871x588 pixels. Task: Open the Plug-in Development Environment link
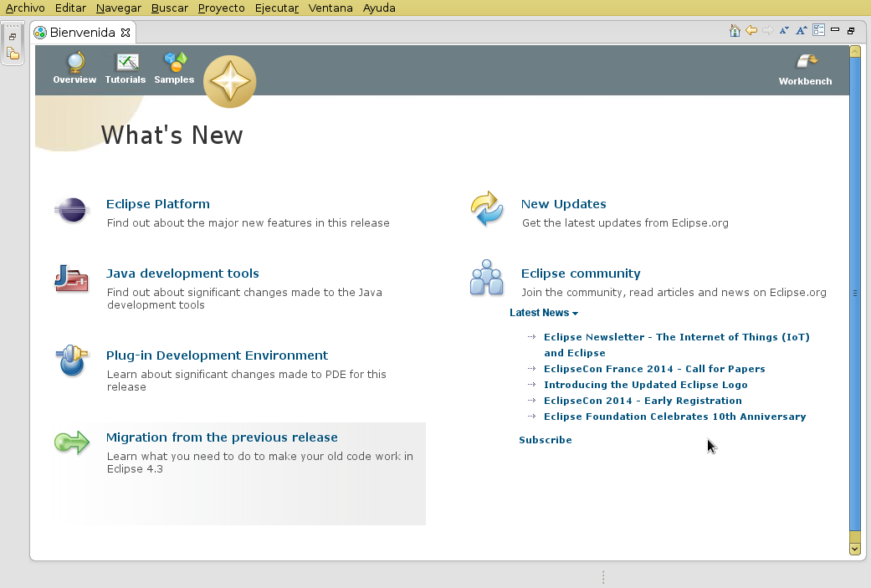point(217,355)
